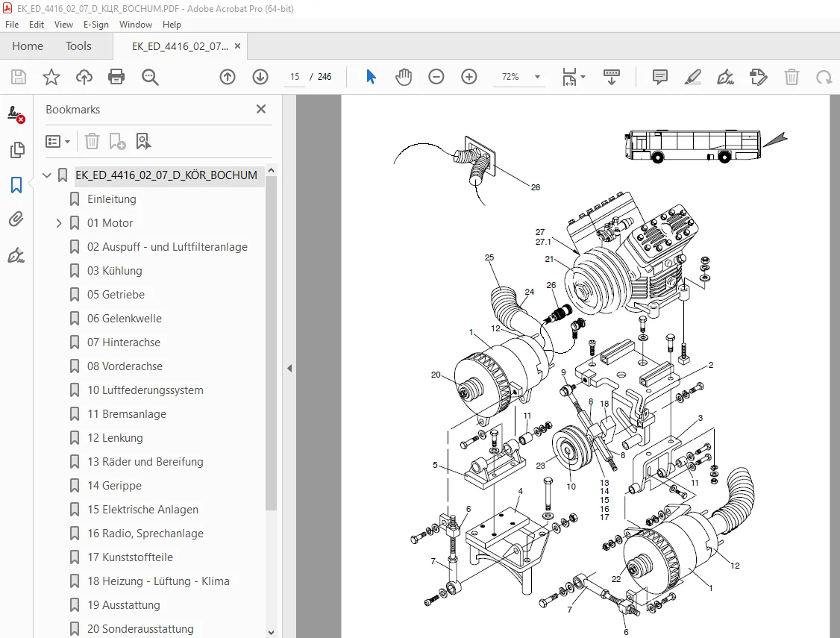Click the scrolling mode icon

point(611,77)
